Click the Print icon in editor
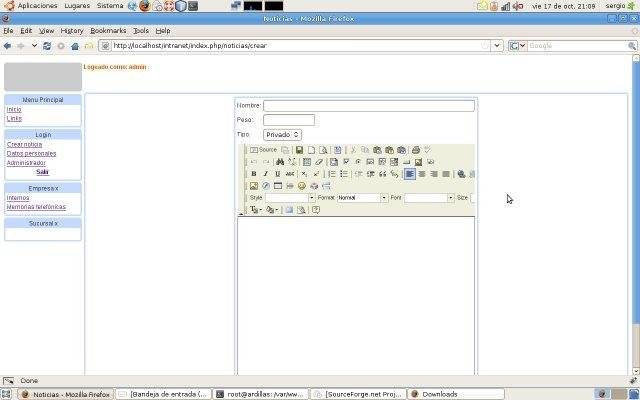Viewport: 640px width, 400px height. point(416,150)
